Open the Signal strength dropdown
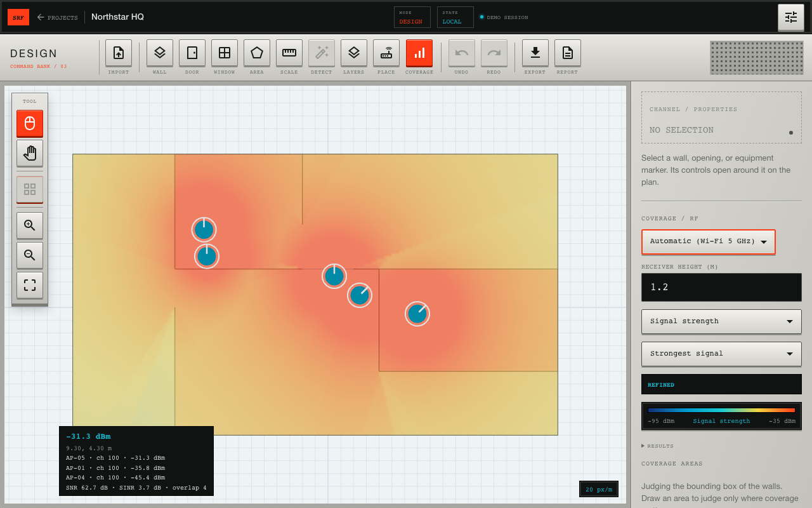 [721, 321]
